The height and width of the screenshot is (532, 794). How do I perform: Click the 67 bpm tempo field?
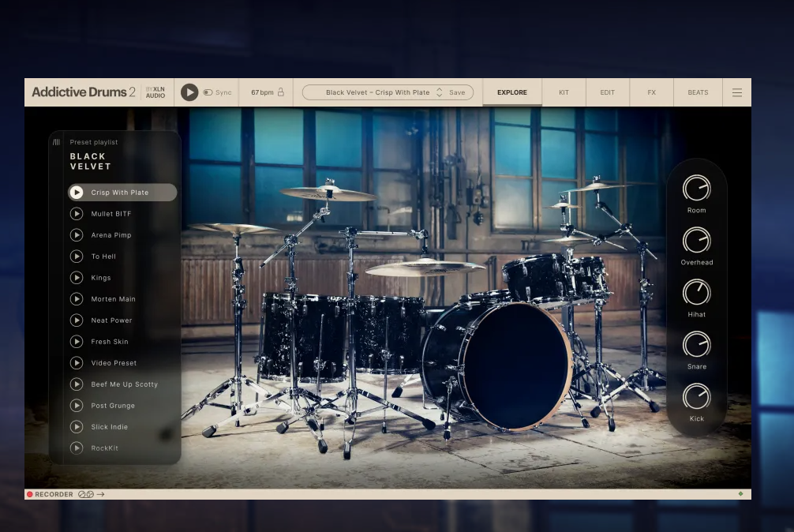tap(262, 92)
